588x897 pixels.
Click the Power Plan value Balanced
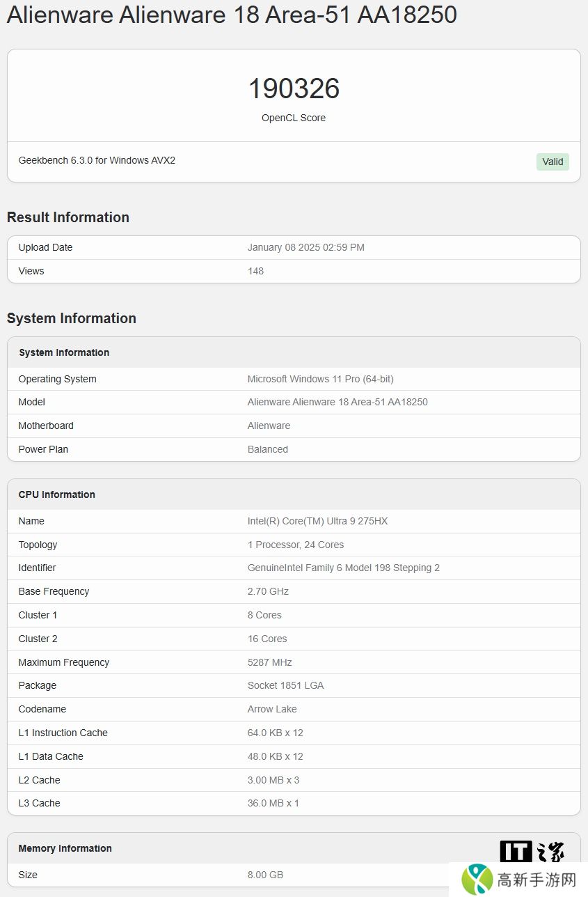tap(267, 449)
